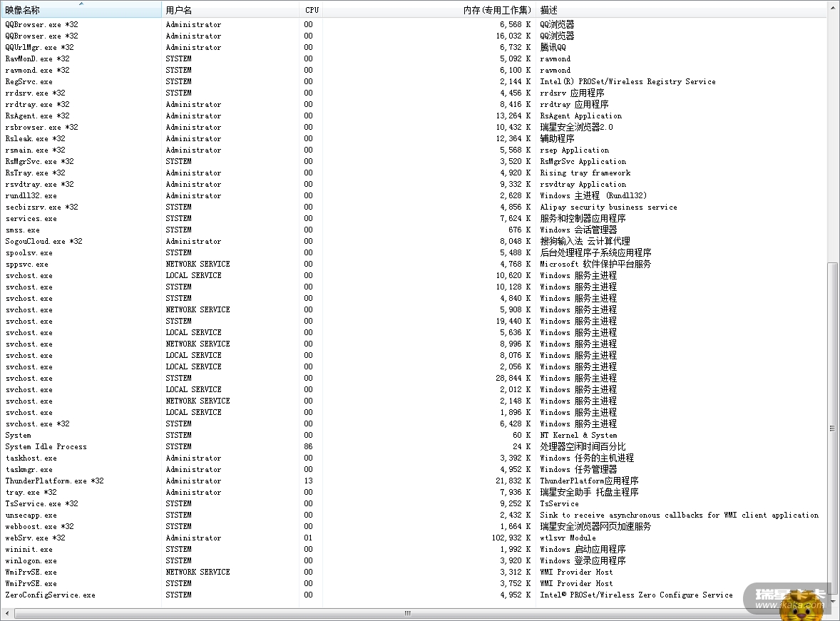The image size is (840, 621).
Task: Select services.exe process row
Action: click(413, 219)
